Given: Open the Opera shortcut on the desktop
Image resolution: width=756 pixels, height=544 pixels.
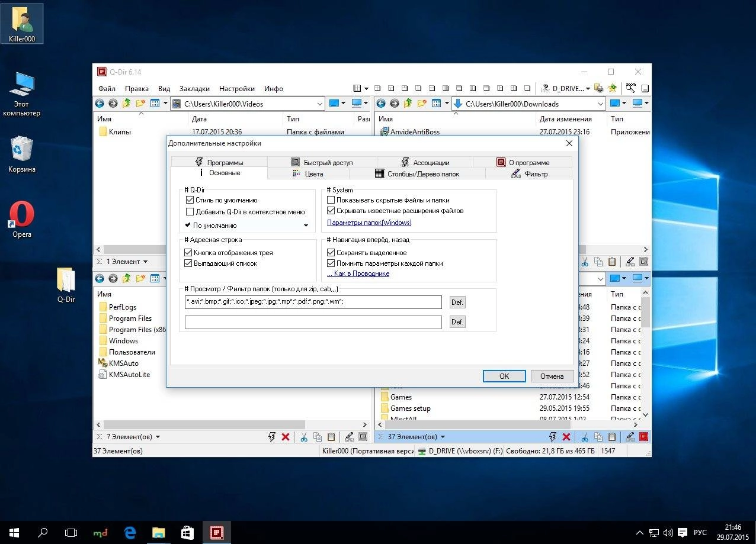Looking at the screenshot, I should tap(22, 219).
